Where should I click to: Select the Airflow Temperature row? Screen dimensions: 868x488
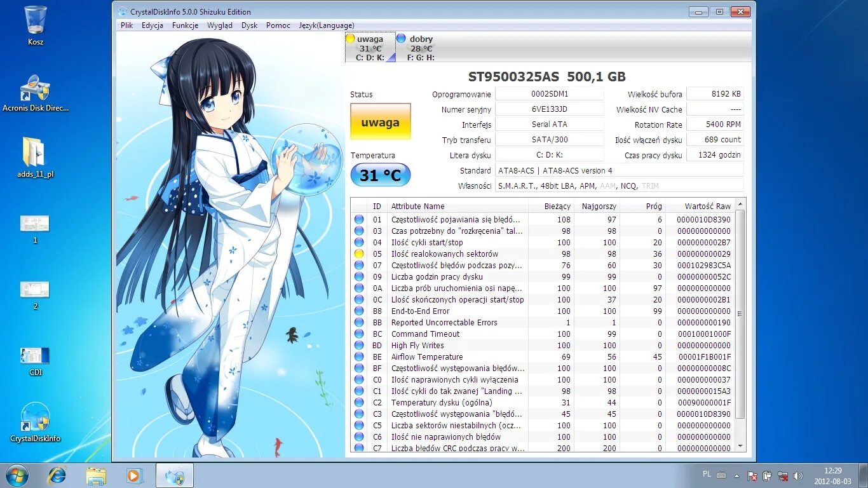[543, 356]
